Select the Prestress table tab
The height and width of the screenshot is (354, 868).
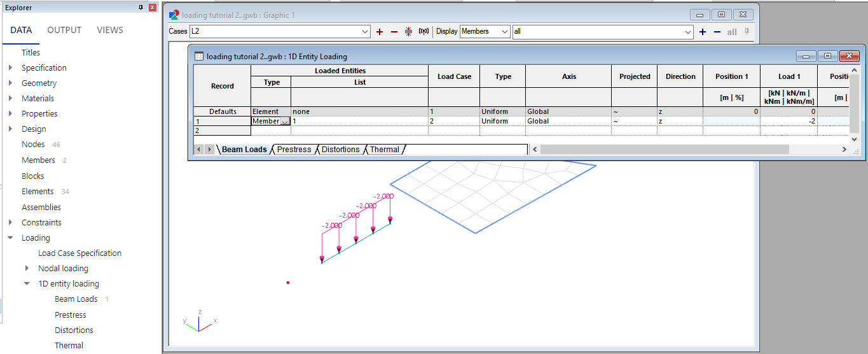point(294,150)
